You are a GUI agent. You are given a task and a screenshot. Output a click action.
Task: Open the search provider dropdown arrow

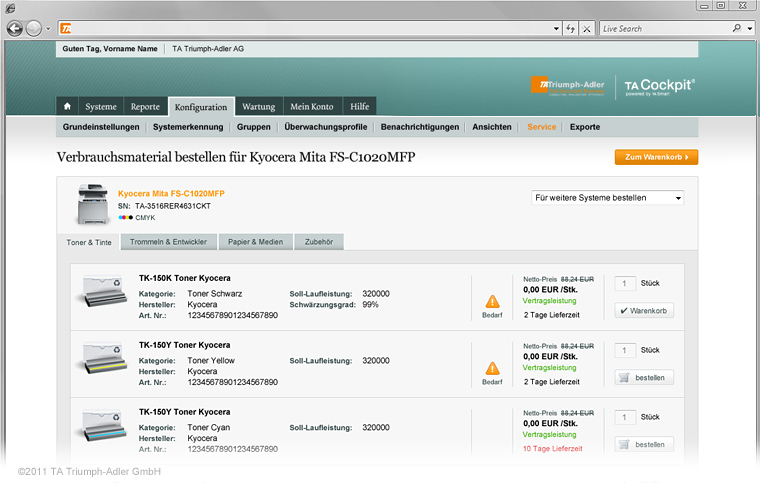click(x=750, y=29)
